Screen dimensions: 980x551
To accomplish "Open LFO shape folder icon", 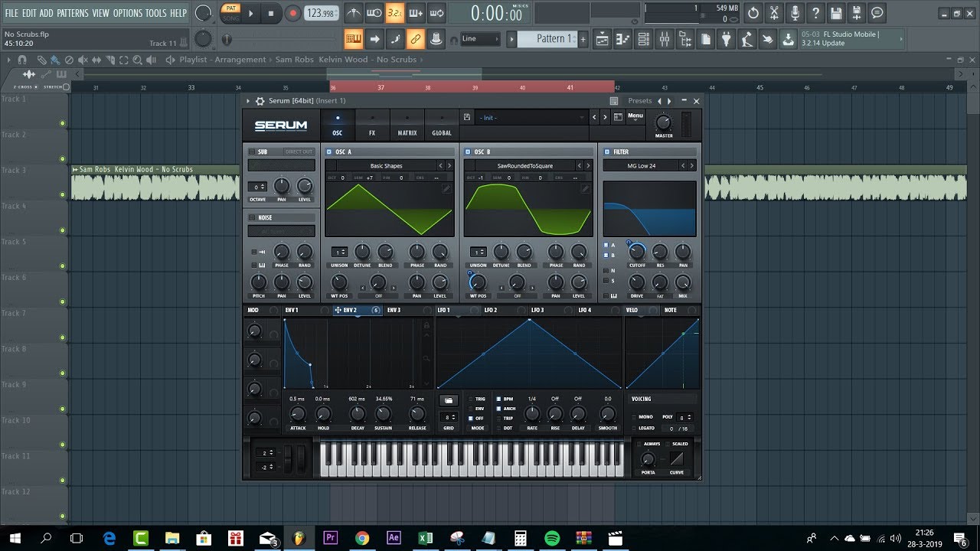I will point(449,400).
